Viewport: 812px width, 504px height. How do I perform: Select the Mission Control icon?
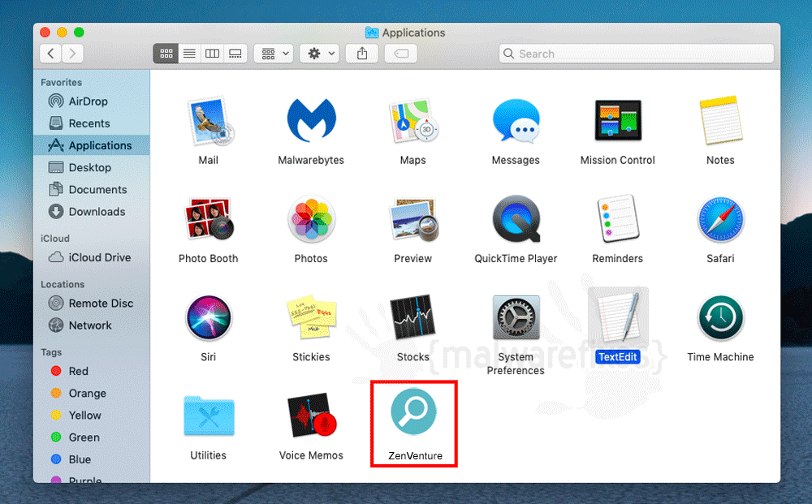(x=618, y=121)
